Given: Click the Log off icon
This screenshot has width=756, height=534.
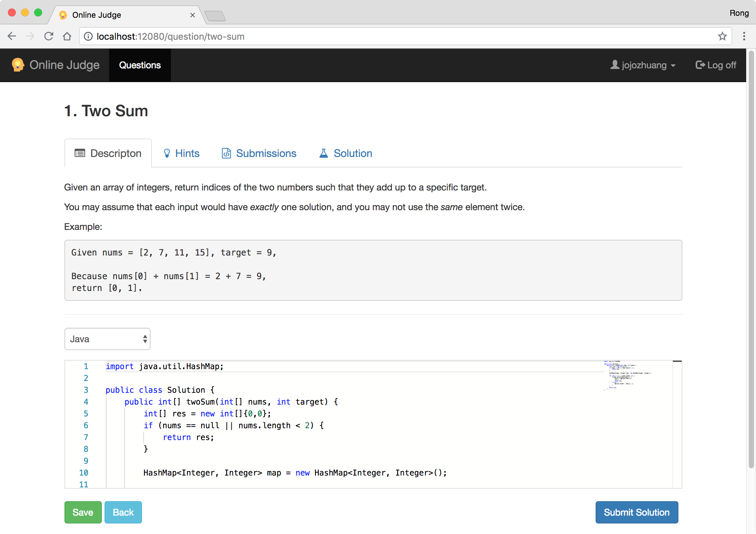Looking at the screenshot, I should 700,65.
